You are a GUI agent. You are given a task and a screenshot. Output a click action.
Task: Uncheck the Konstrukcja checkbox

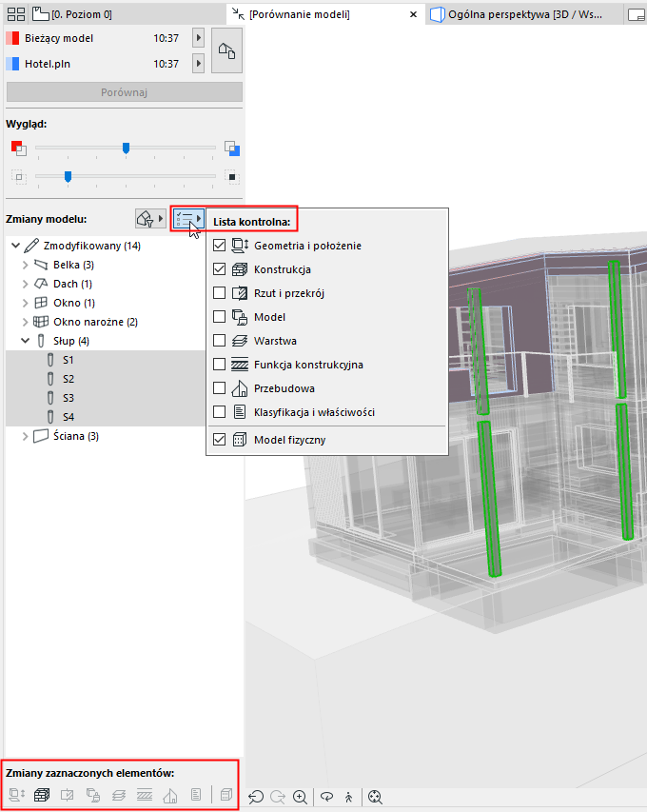[x=220, y=269]
